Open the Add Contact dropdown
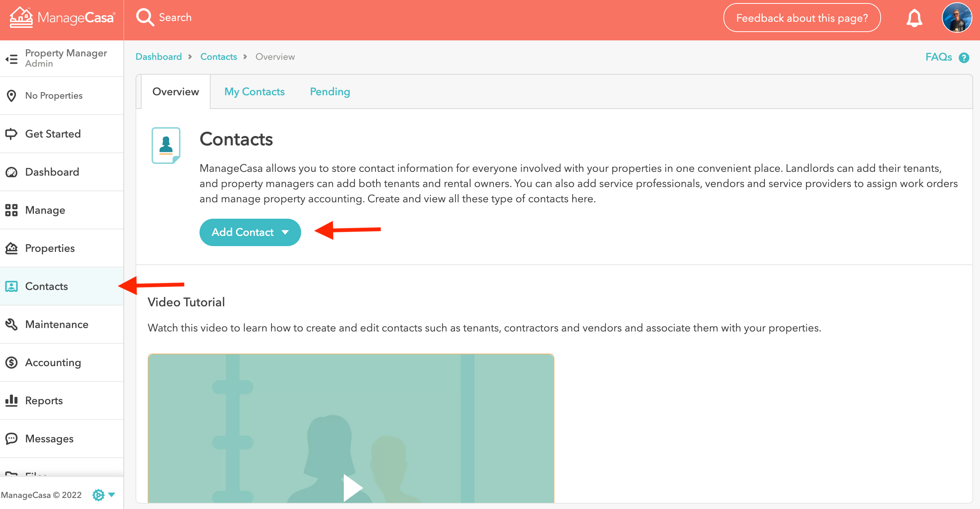The image size is (980, 509). [x=250, y=232]
